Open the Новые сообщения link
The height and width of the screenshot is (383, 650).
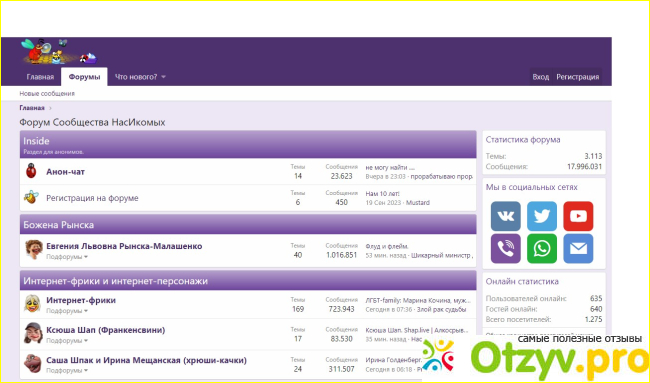(x=47, y=94)
